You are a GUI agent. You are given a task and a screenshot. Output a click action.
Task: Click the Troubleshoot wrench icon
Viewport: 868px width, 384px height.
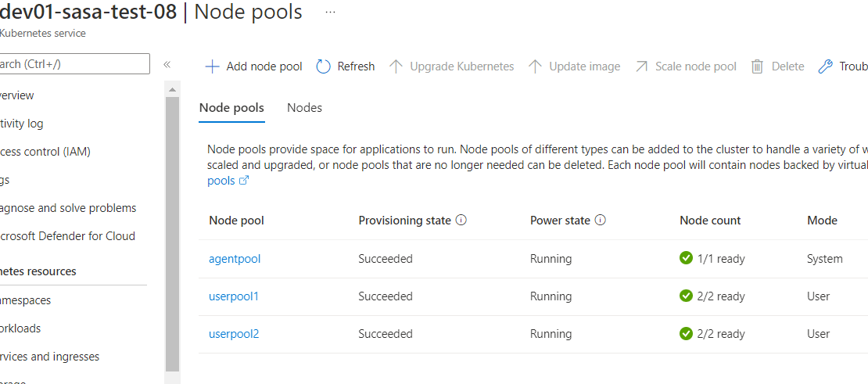[x=825, y=67]
